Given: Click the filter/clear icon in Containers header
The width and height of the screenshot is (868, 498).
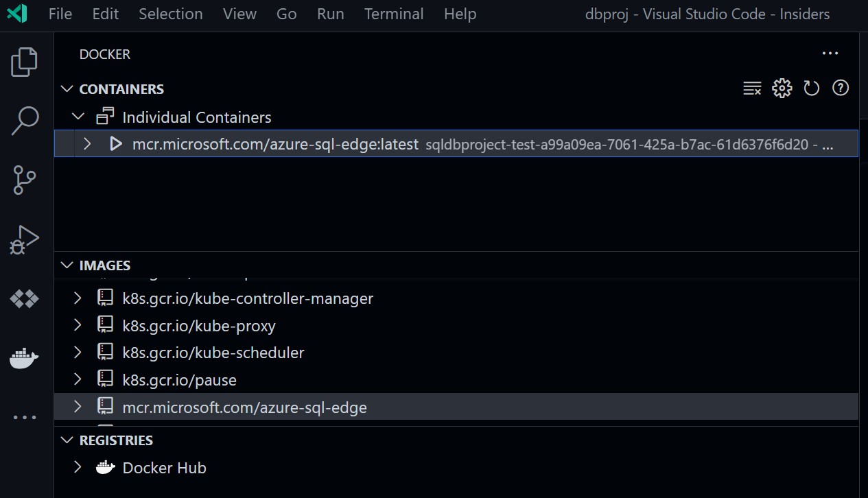Looking at the screenshot, I should [x=752, y=88].
